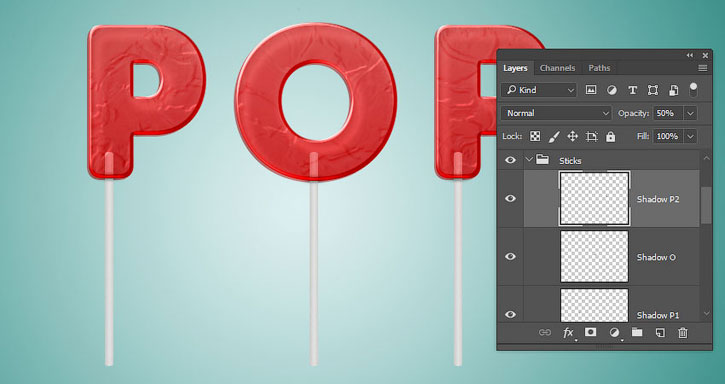The width and height of the screenshot is (725, 384).
Task: Filter for adjustment layers icon
Action: [612, 90]
